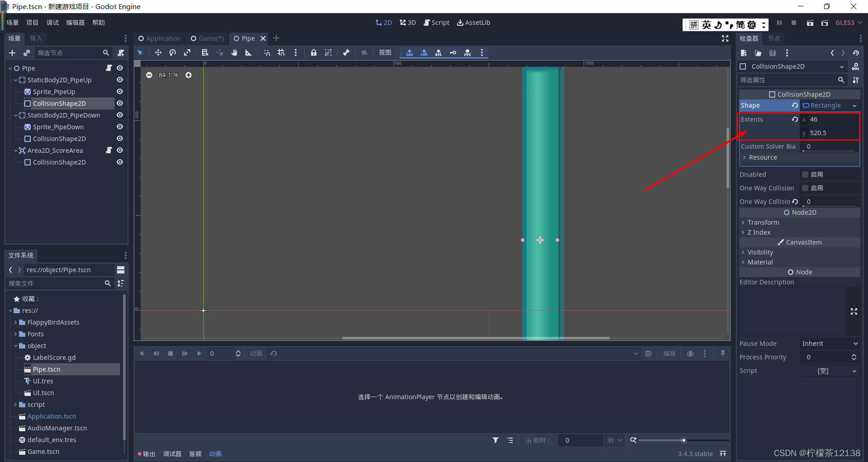Click the 筛选节点 filter nodes field

click(73, 53)
